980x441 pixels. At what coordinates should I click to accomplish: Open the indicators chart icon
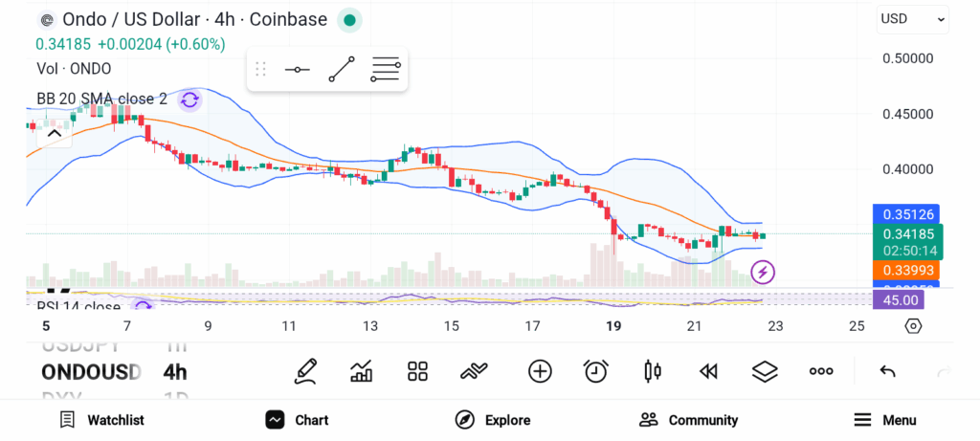(x=362, y=371)
